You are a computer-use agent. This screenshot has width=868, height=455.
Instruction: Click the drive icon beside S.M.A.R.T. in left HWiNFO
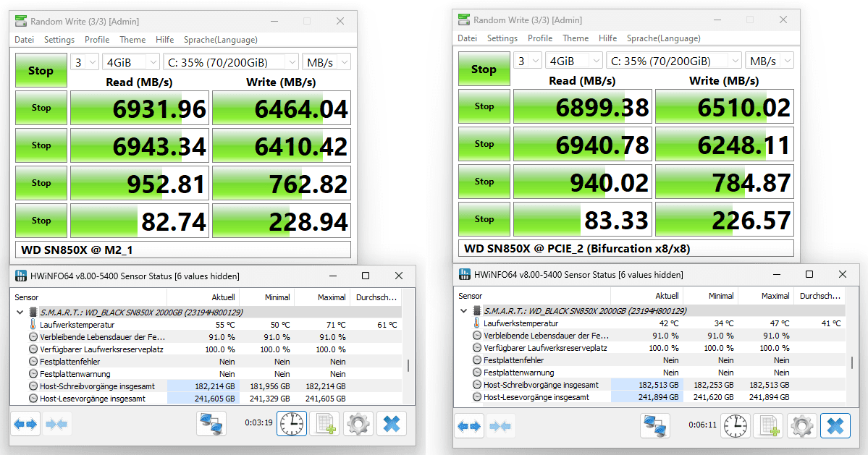tap(33, 312)
